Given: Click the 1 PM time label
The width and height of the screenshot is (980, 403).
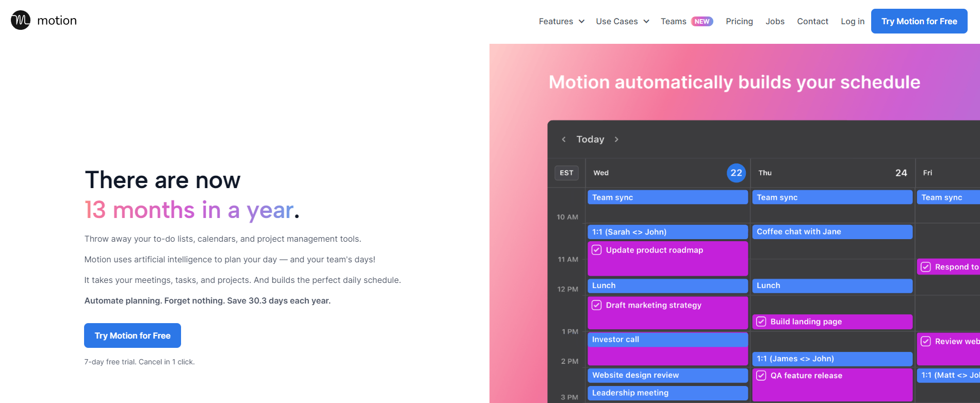Looking at the screenshot, I should click(570, 331).
